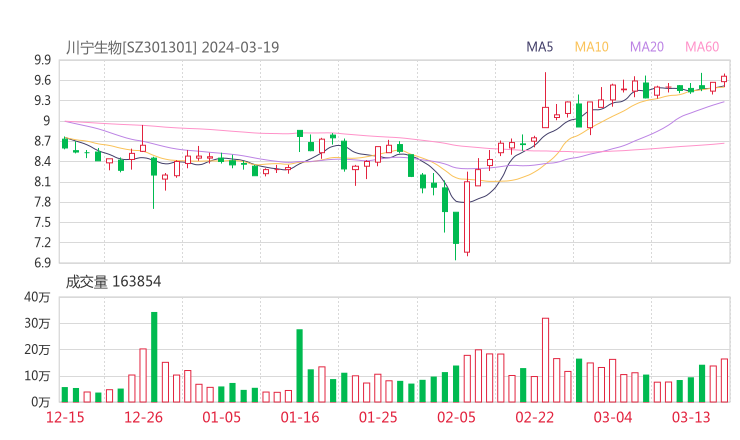The height and width of the screenshot is (440, 740).
Task: Click the 03-04 date axis label
Action: 613,417
